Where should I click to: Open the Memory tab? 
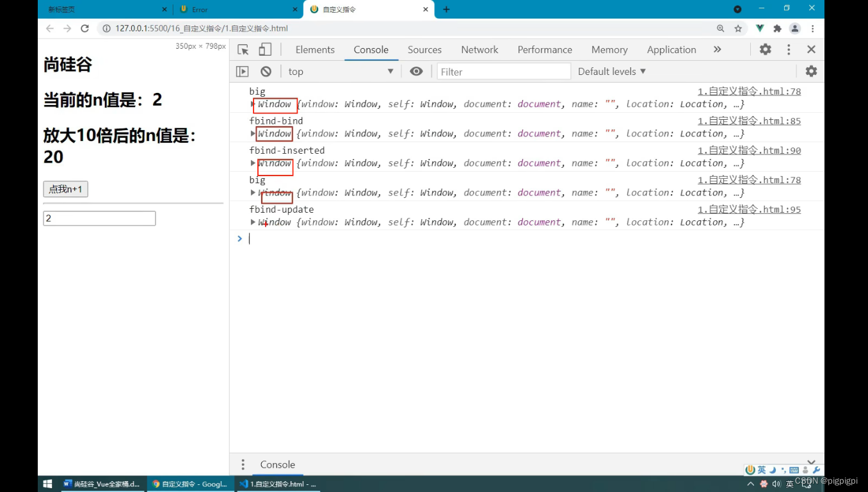[x=609, y=49]
